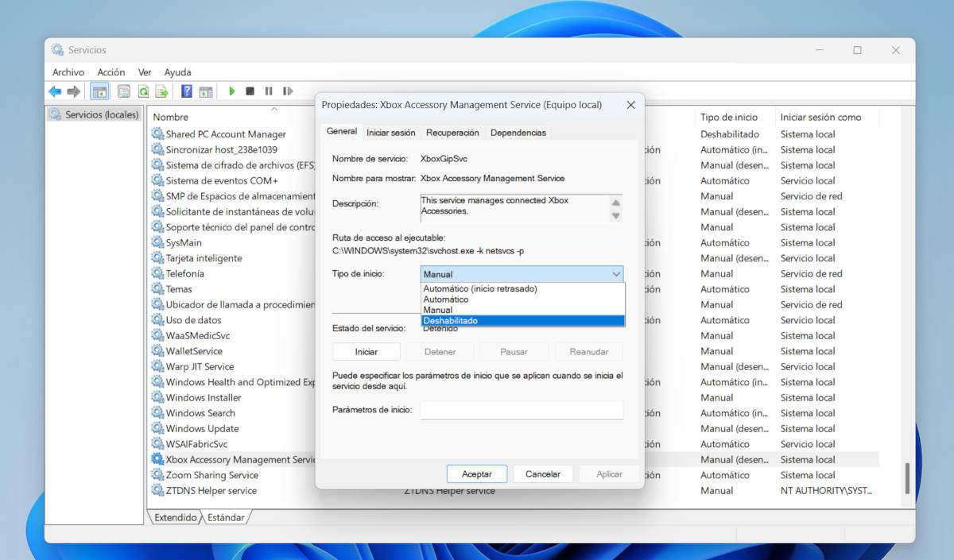Image resolution: width=954 pixels, height=560 pixels.
Task: Click the Detener button
Action: 440,351
